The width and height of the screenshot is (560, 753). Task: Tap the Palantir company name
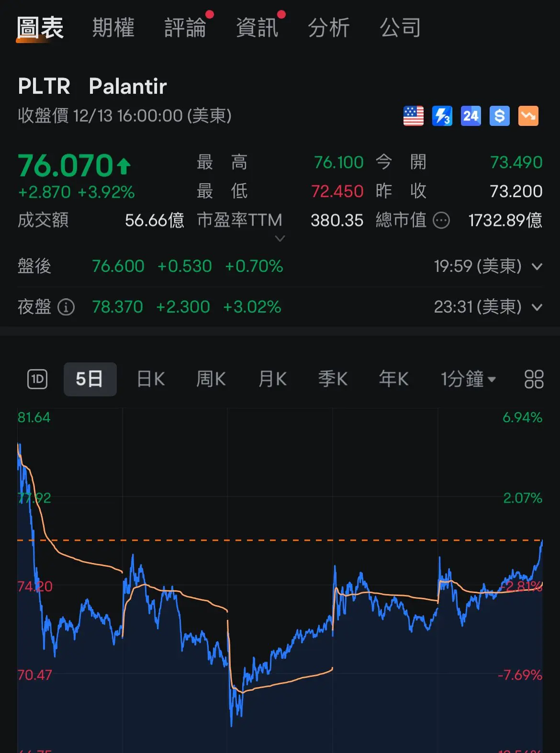(x=128, y=87)
